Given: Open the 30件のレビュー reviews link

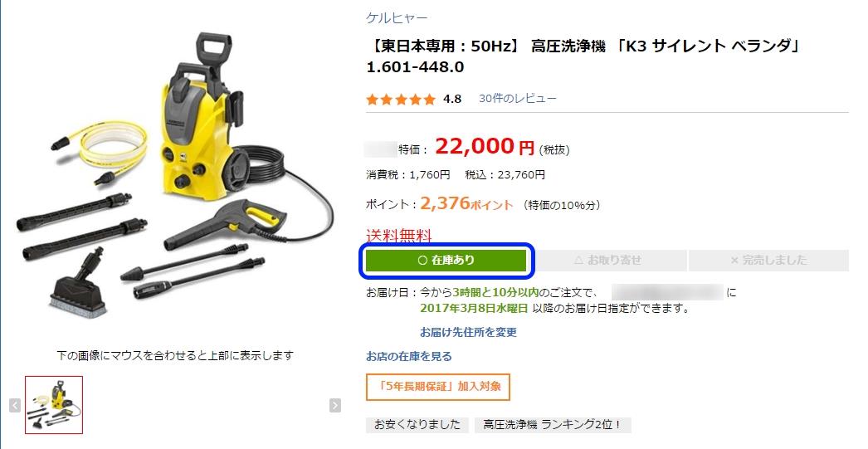Looking at the screenshot, I should 518,99.
